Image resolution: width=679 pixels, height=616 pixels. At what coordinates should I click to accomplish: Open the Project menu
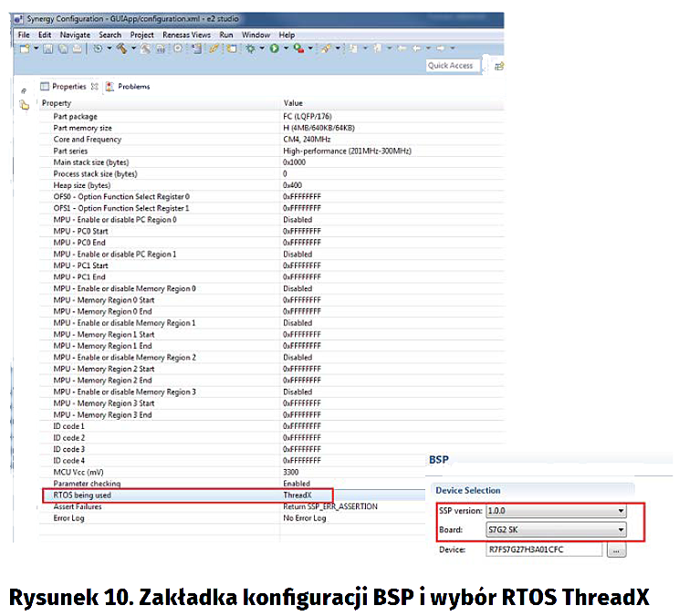pyautogui.click(x=141, y=35)
